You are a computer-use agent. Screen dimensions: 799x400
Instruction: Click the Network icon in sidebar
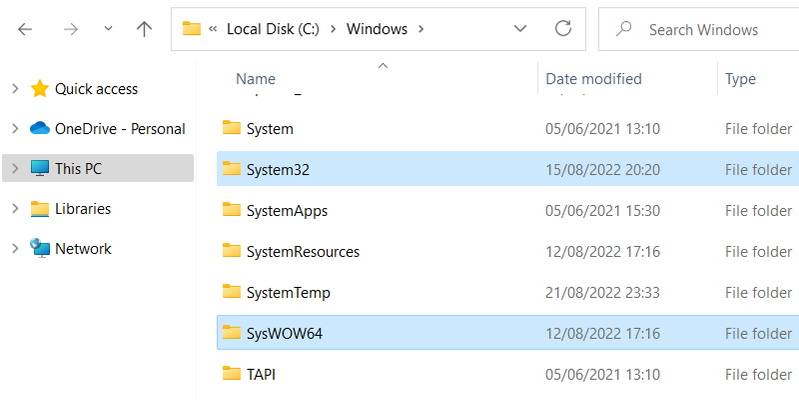40,248
